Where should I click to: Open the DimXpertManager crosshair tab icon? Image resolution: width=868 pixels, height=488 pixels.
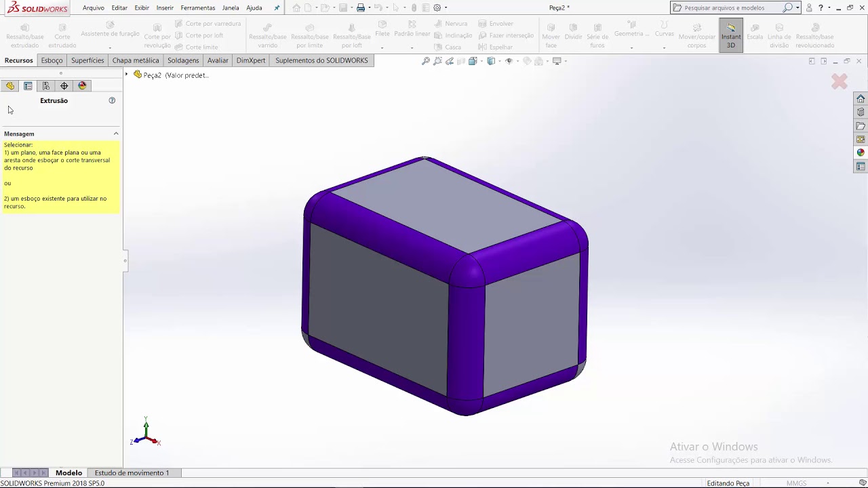(64, 86)
